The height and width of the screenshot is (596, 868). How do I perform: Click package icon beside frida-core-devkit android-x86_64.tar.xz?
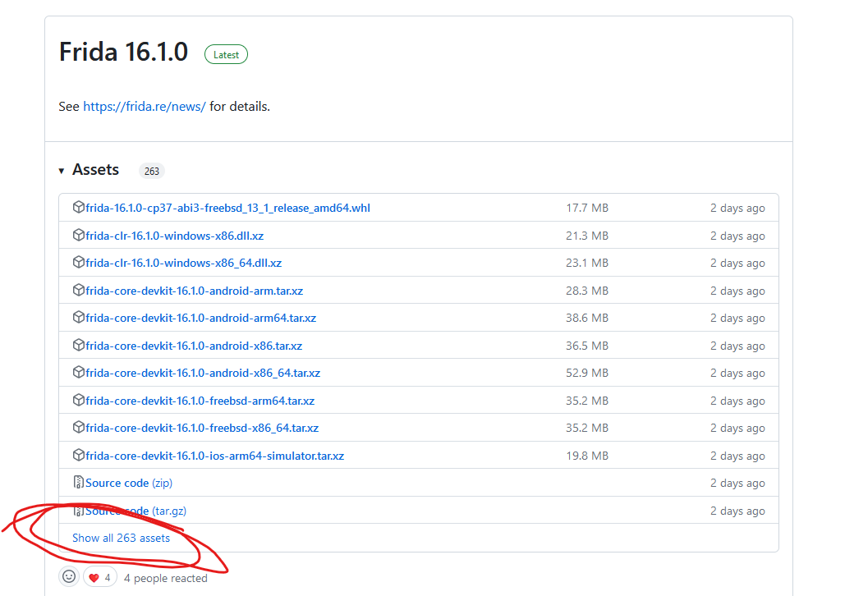coord(79,373)
